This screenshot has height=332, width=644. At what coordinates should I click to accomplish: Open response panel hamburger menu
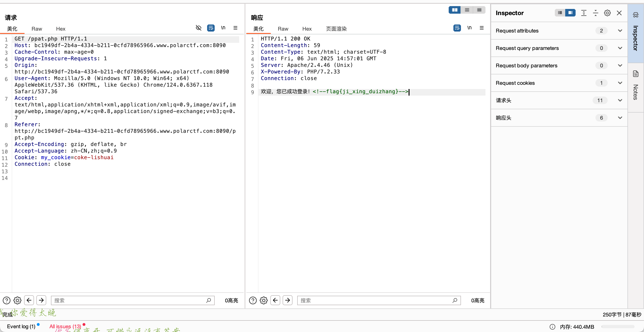click(481, 28)
